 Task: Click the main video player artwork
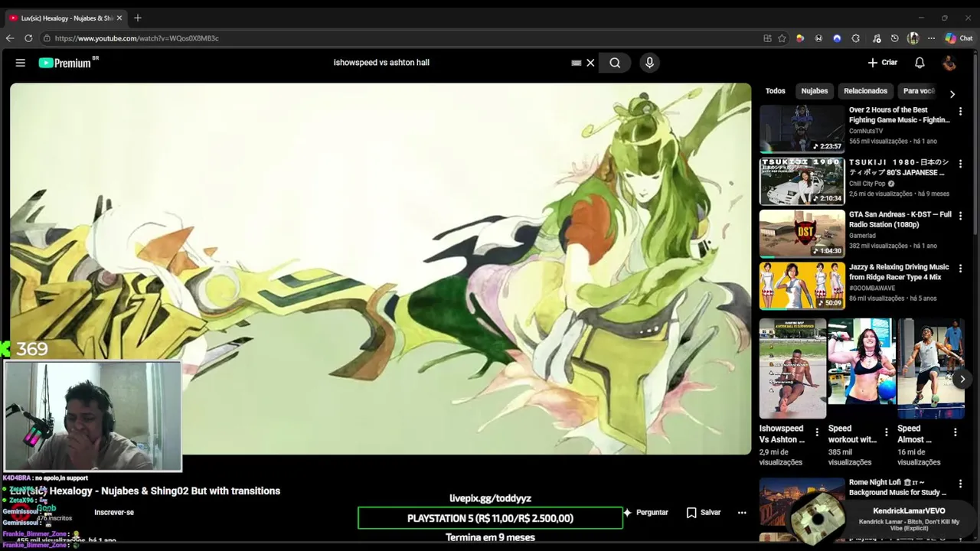click(x=381, y=269)
